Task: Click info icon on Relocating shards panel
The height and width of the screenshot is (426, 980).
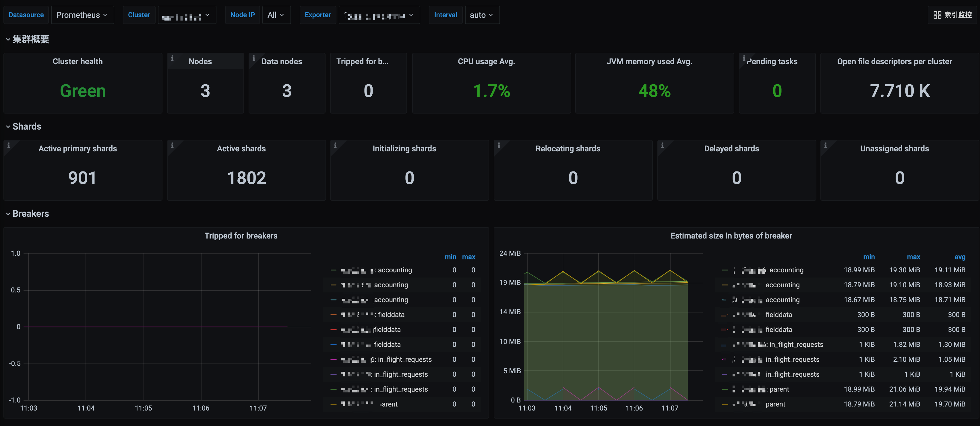Action: pos(499,145)
